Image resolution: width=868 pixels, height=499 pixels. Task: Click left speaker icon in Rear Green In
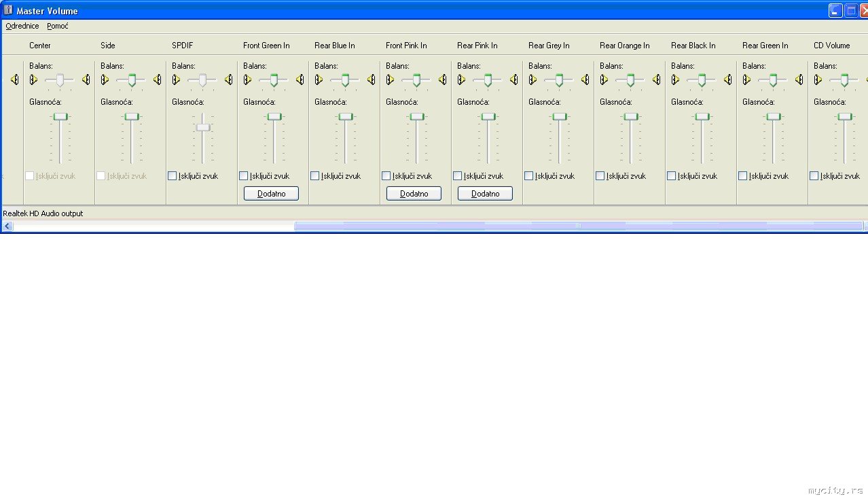click(x=746, y=80)
